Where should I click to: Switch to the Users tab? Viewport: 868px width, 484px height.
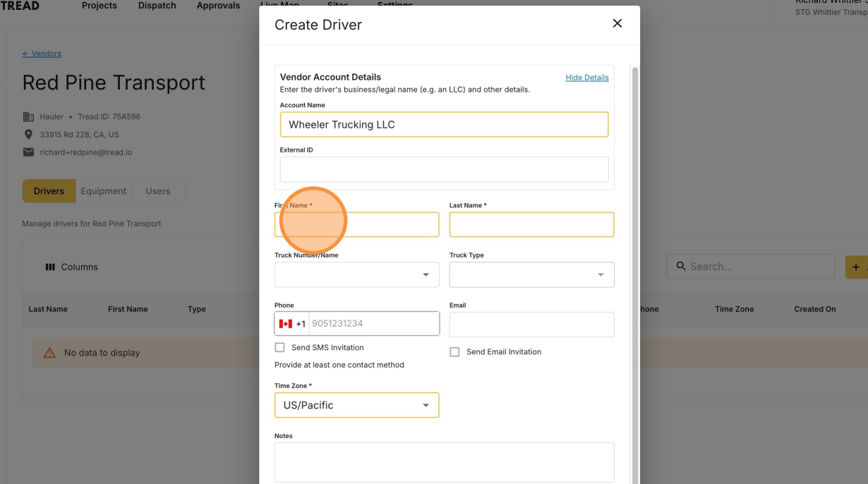(x=158, y=191)
